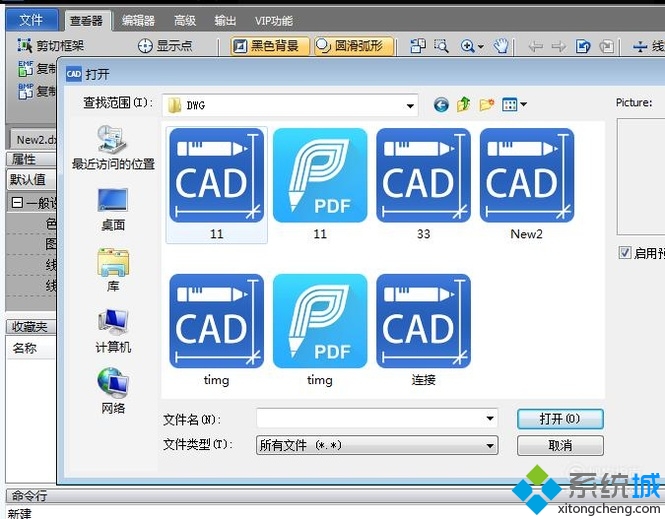Screen dimensions: 665x519
Task: Click the 取消 button
Action: point(560,445)
